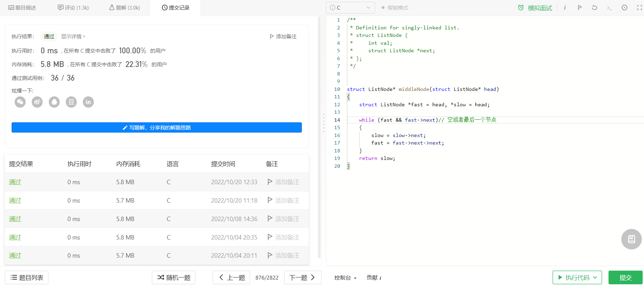644x286 pixels.
Task: Go to 上一题 previous problem
Action: (x=231, y=277)
